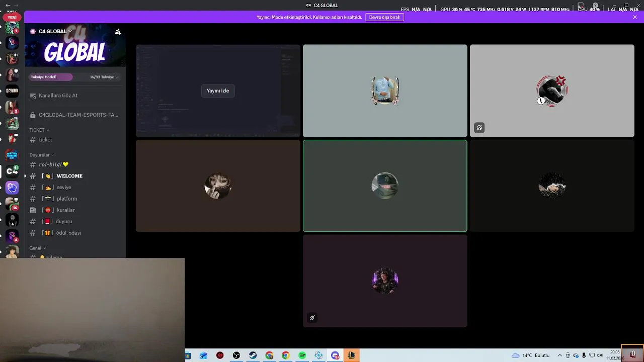Open League of Legends from the taskbar
The image size is (644, 362).
[x=351, y=355]
